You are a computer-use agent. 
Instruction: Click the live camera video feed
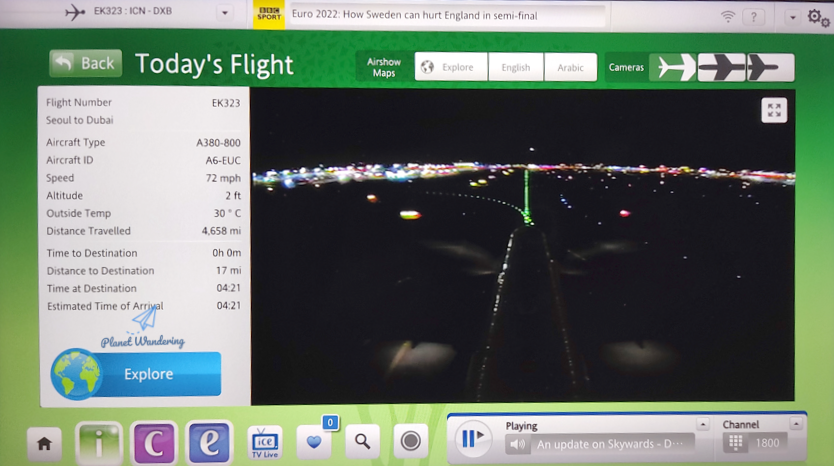523,245
